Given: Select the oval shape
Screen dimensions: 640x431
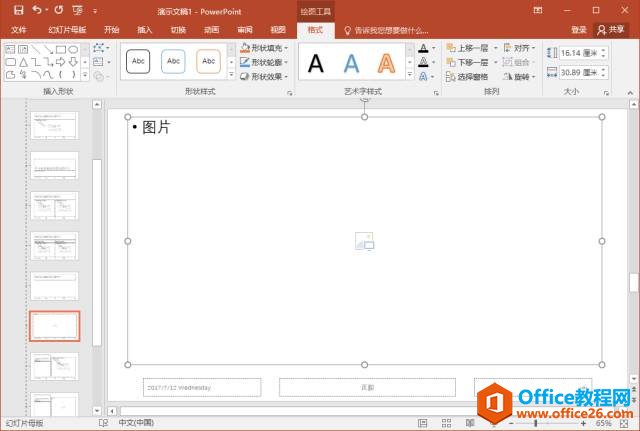Looking at the screenshot, I should pyautogui.click(x=73, y=49).
